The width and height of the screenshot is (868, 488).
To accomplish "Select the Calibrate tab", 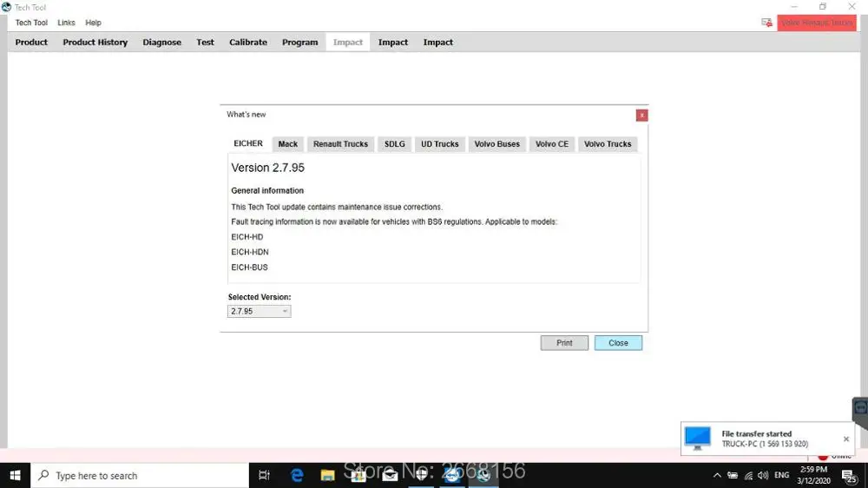I will 247,42.
